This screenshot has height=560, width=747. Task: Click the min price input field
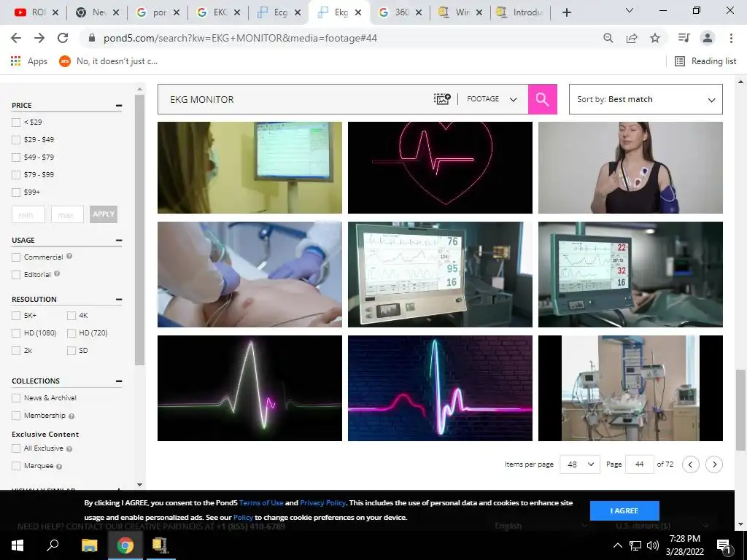click(28, 214)
